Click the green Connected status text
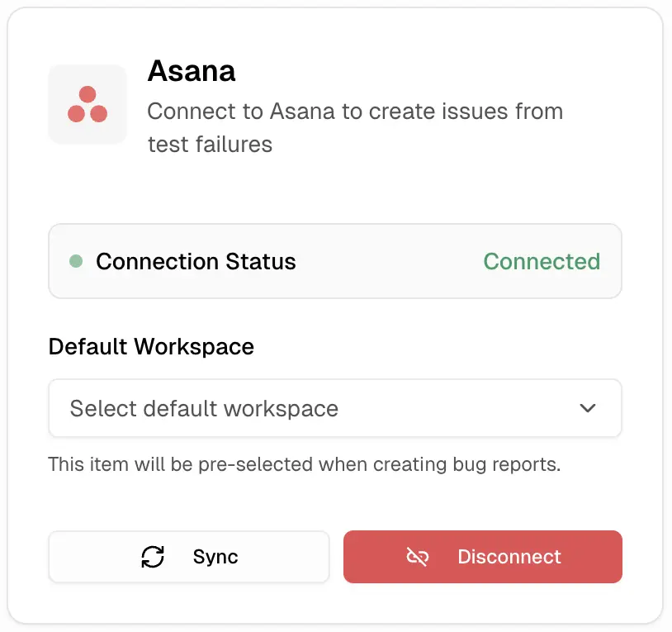Screen dimensions: 672x632 coord(542,261)
